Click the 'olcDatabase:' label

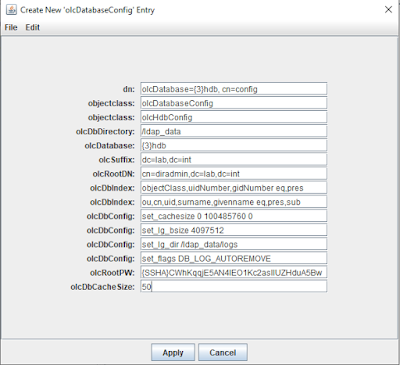pyautogui.click(x=110, y=146)
